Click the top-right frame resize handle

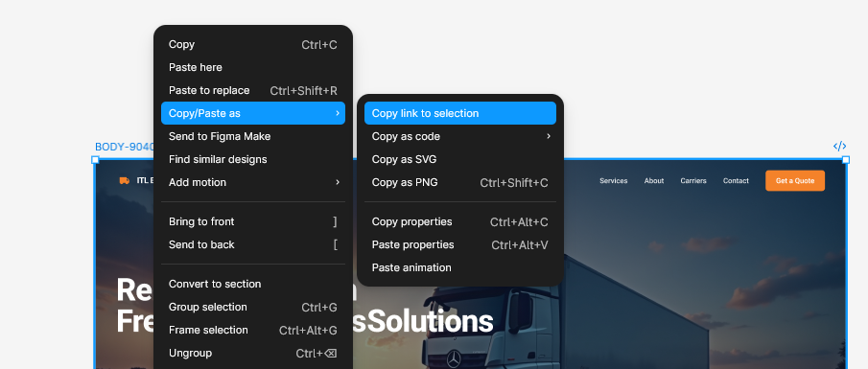pyautogui.click(x=846, y=160)
